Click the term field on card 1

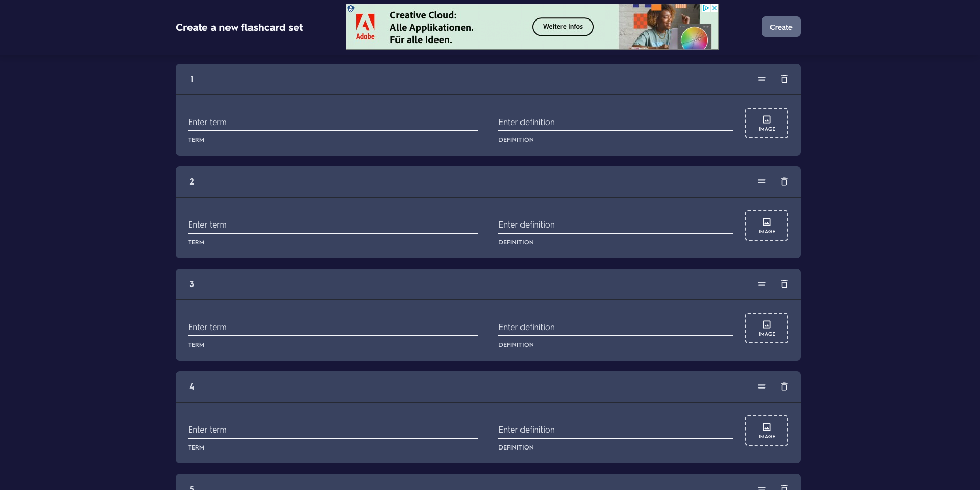point(333,122)
